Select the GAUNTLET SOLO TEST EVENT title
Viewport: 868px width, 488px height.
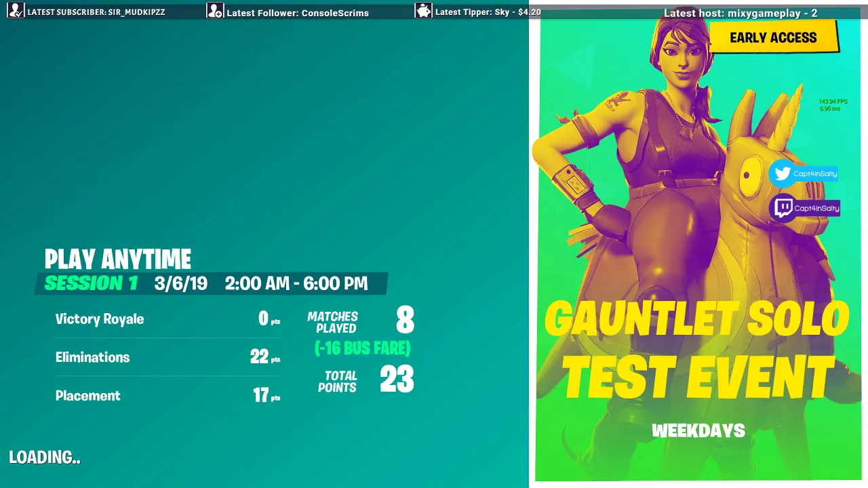(x=697, y=350)
